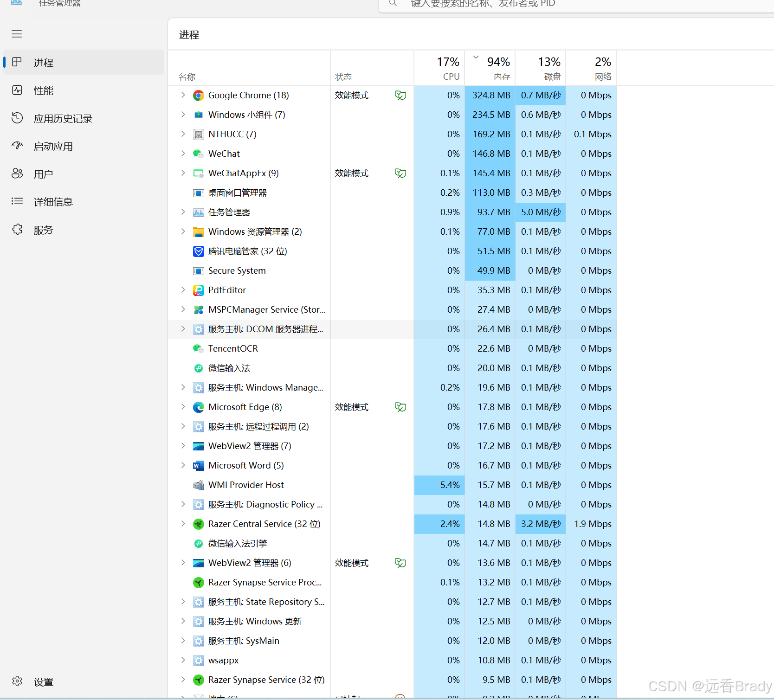Select Razer Synapse Service (32 位) row
Screen dimensions: 774x700
pos(392,680)
